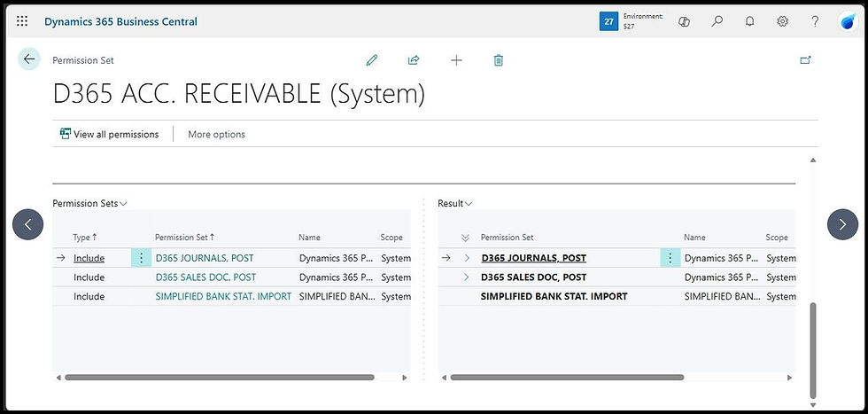Screen dimensions: 868x414
Task: Open the user account avatar
Action: point(849,21)
